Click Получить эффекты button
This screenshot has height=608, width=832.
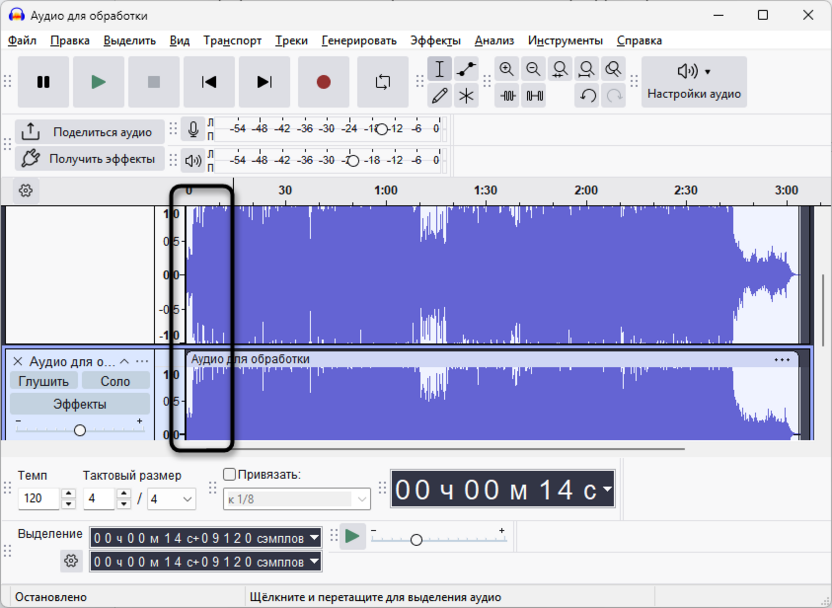pyautogui.click(x=90, y=159)
